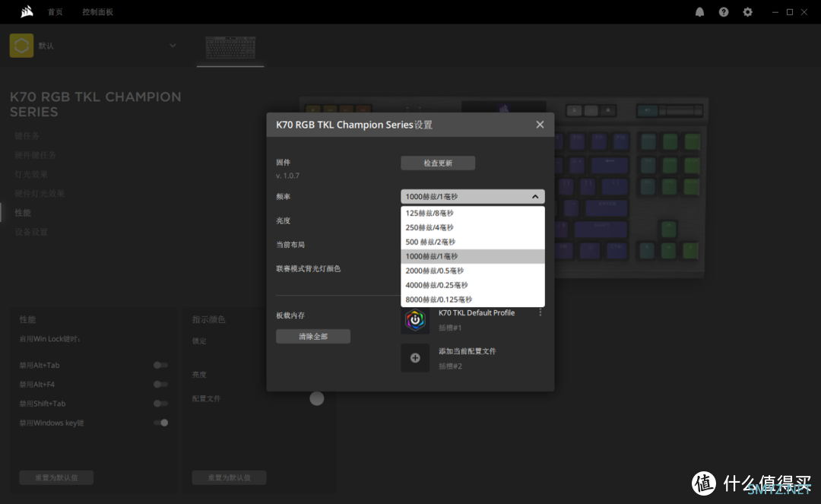Open 性能 in sidebar
Image resolution: width=821 pixels, height=504 pixels.
coord(23,213)
